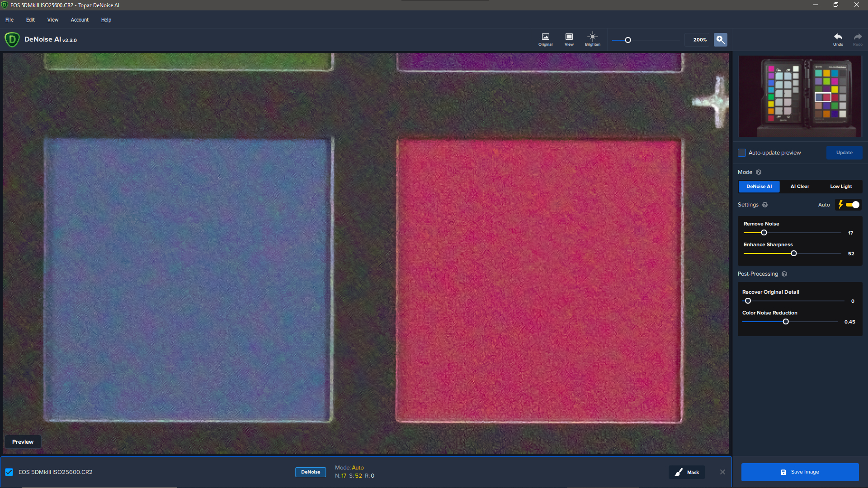Click the Settings help question icon
The width and height of the screenshot is (868, 488).
(x=765, y=205)
